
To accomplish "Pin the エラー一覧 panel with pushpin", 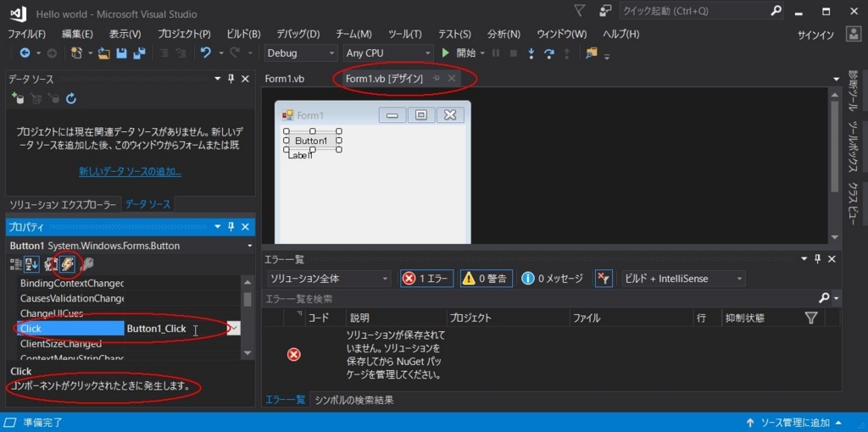I will coord(817,259).
